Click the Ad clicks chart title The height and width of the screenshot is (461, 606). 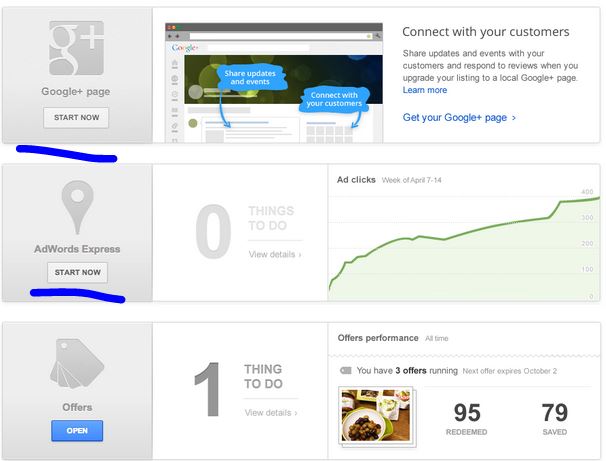click(x=356, y=180)
